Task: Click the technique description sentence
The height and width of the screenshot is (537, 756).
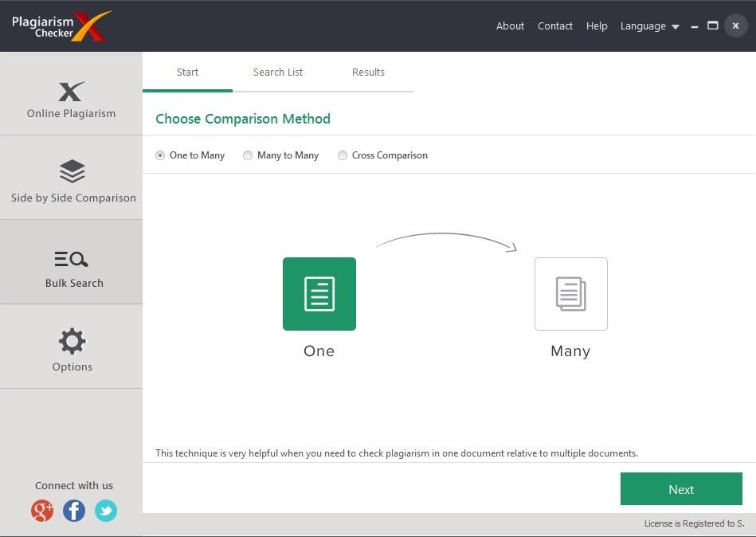Action: tap(396, 453)
